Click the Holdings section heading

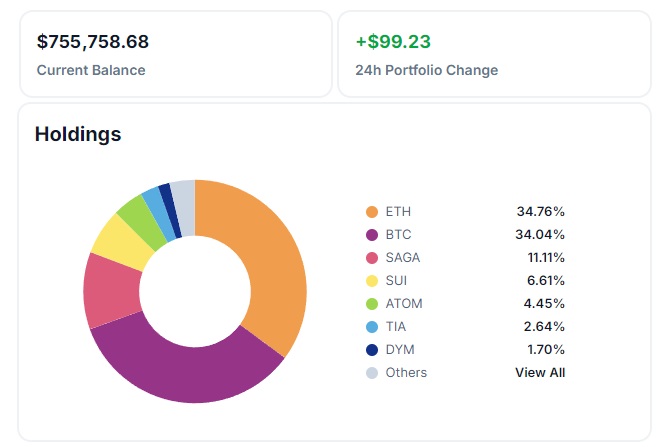[x=78, y=134]
